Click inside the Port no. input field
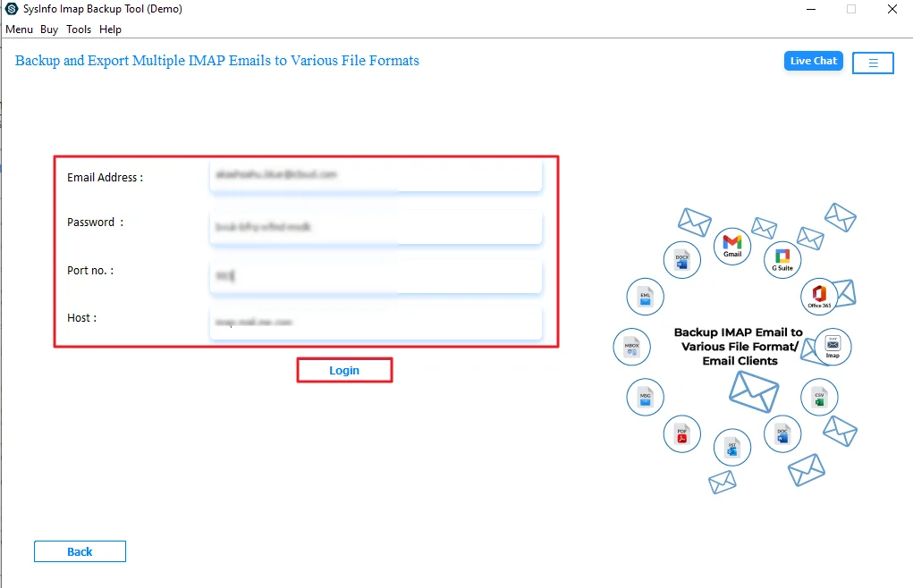This screenshot has width=913, height=588. point(376,276)
